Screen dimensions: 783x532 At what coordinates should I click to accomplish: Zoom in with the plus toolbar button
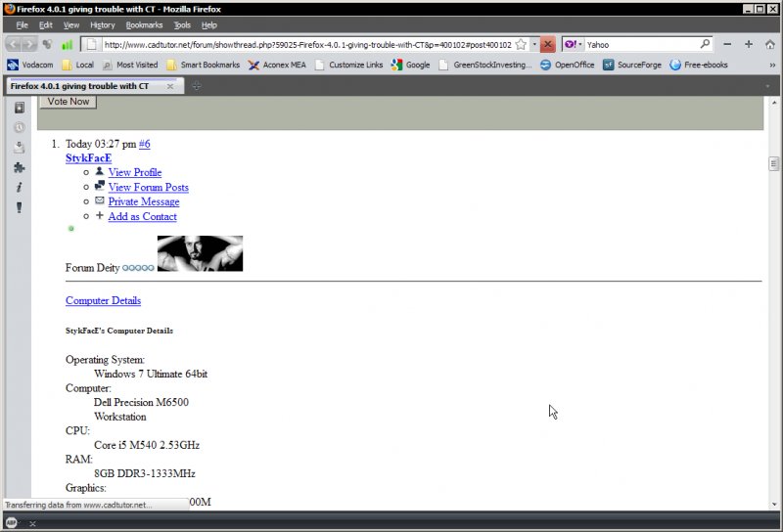749,44
